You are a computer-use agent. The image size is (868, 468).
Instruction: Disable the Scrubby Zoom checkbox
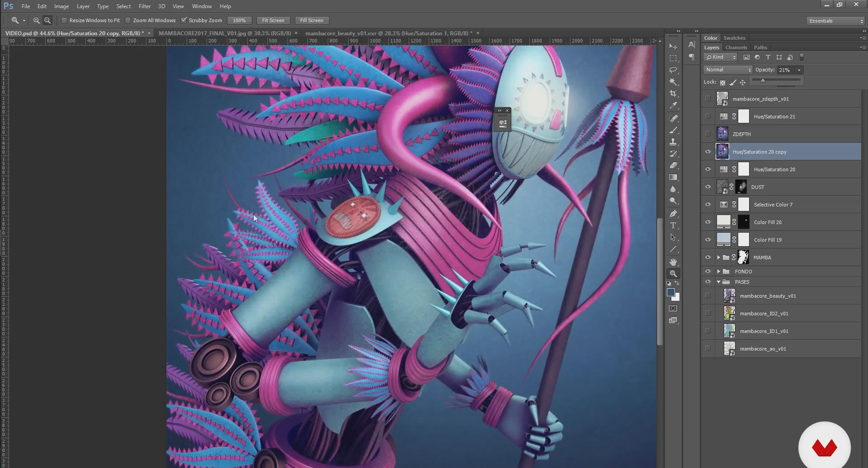[x=184, y=20]
